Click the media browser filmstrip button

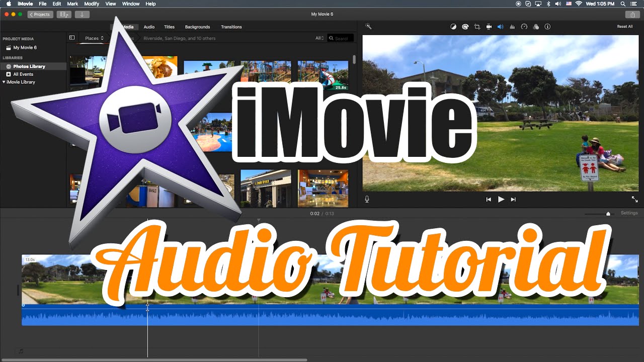(64, 15)
